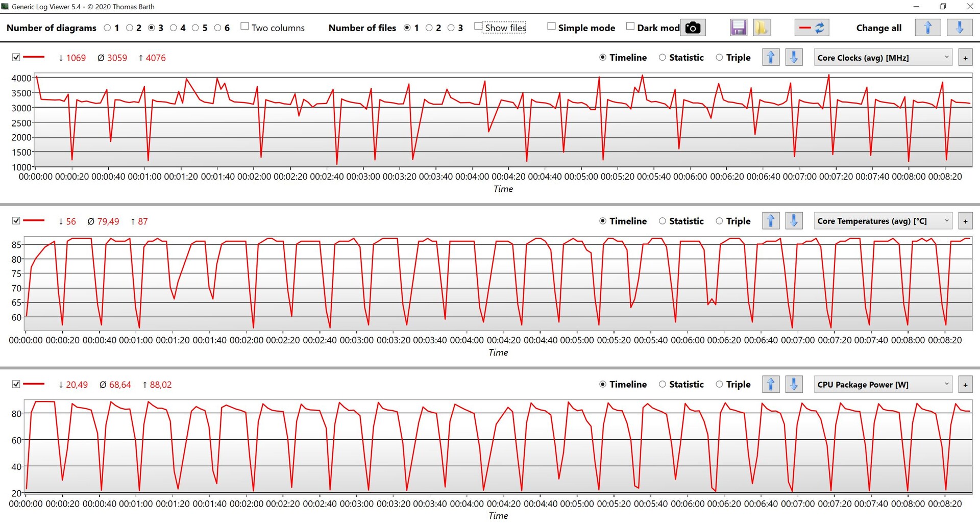Move Core Temperatures diagram up with arrow
This screenshot has width=980, height=530.
pos(771,221)
